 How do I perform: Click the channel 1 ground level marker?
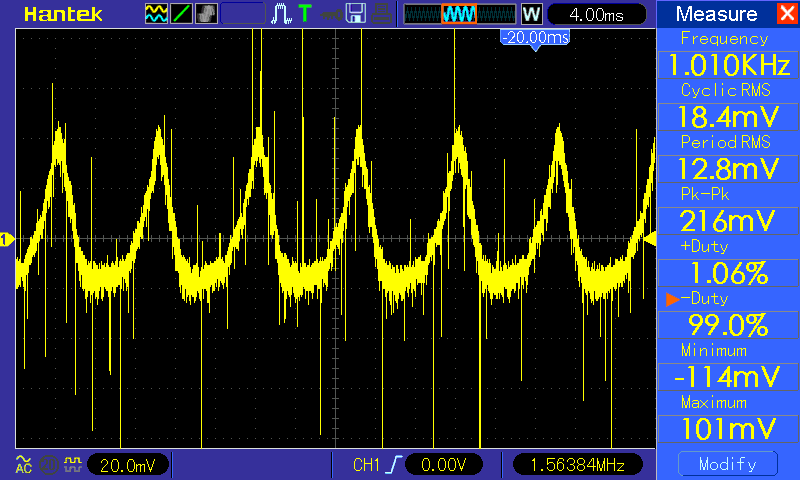click(x=7, y=239)
